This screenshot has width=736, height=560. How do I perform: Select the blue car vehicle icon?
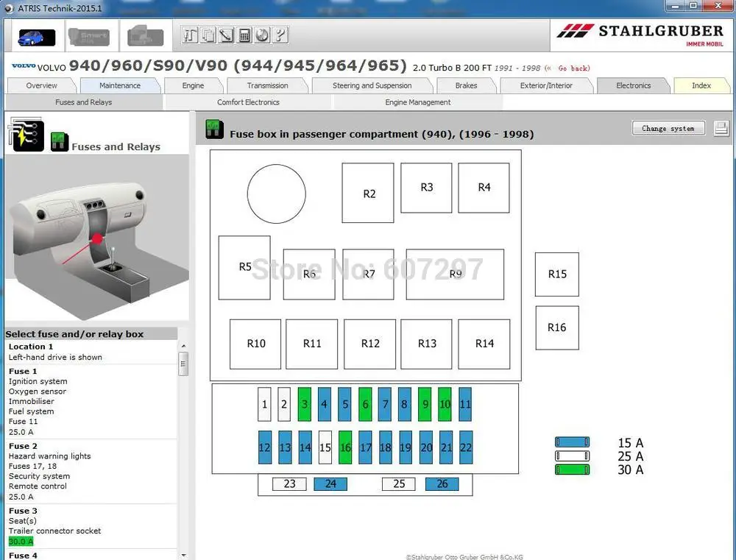[37, 37]
